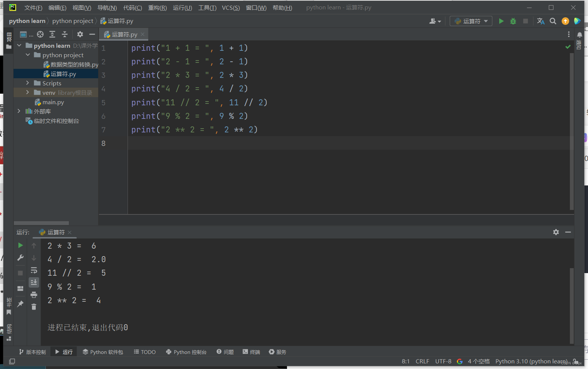The height and width of the screenshot is (369, 588).
Task: Close the 运算符 run tab
Action: click(x=70, y=232)
